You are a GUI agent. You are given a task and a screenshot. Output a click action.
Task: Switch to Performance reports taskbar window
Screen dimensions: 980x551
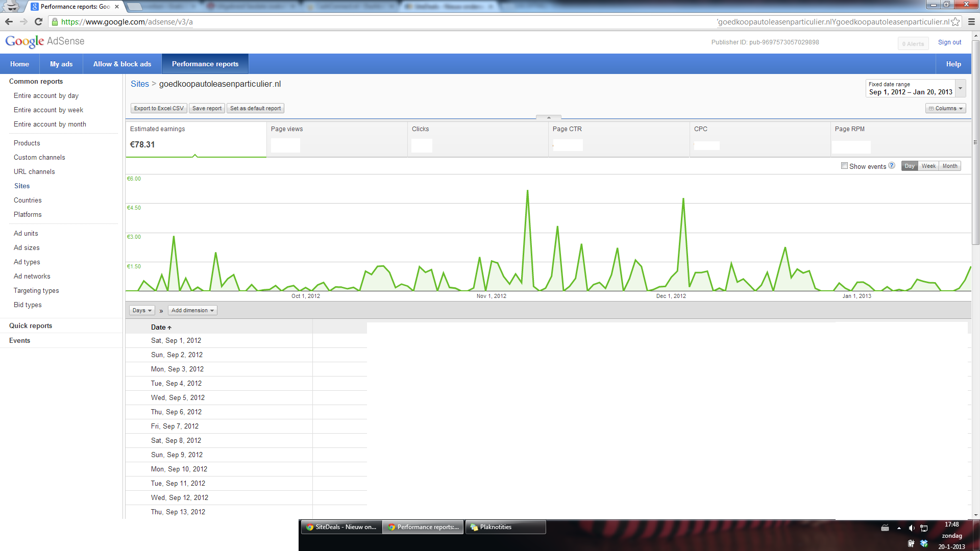point(423,527)
